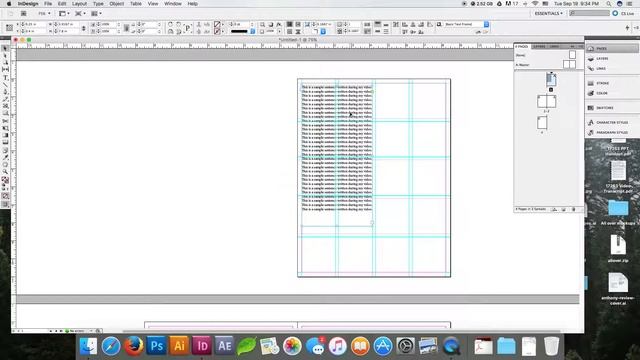
Task: Click the CS Live button
Action: (x=623, y=13)
